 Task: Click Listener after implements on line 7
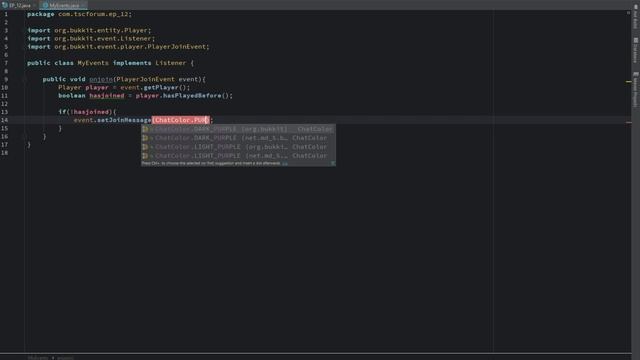click(171, 63)
